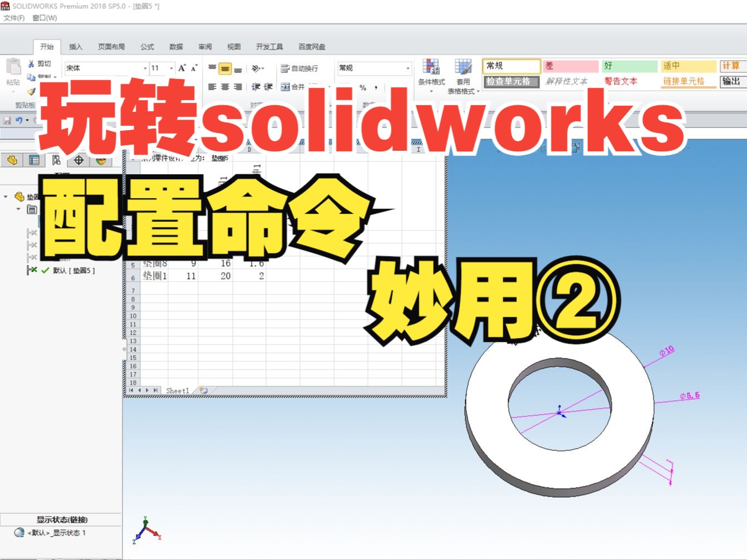Decrease font size with the small A icon

point(194,68)
